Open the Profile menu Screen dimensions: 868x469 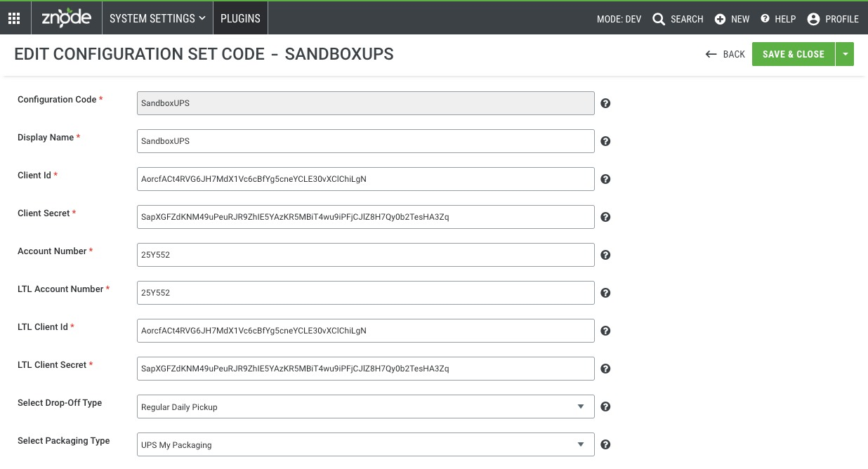833,20
